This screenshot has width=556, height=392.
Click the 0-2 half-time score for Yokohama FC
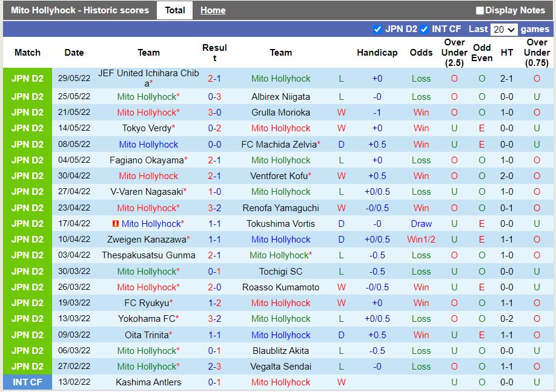point(507,319)
